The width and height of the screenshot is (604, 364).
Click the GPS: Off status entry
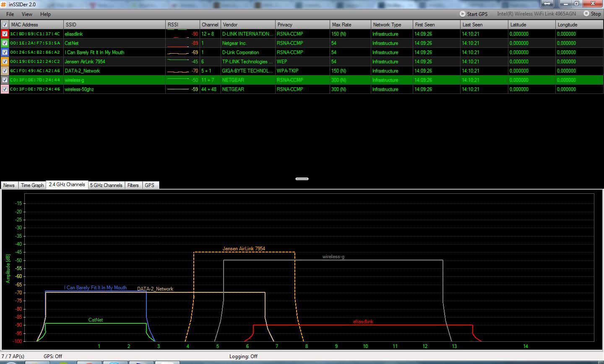click(53, 356)
